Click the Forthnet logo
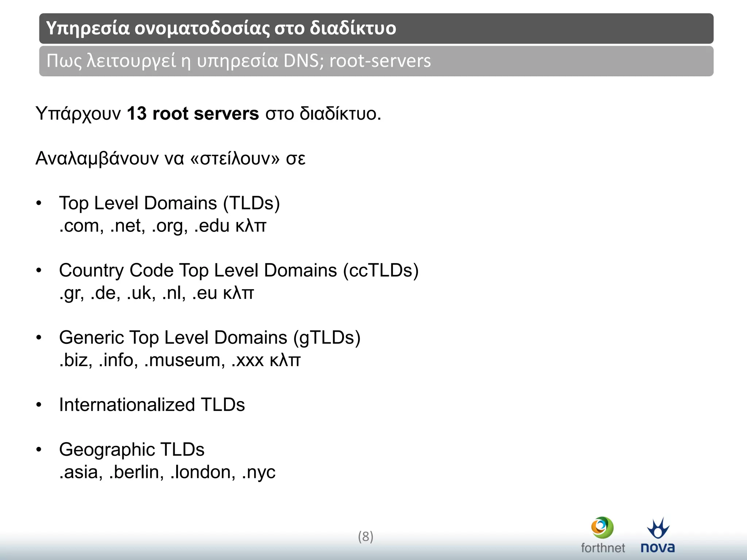The width and height of the screenshot is (747, 560). click(x=603, y=535)
